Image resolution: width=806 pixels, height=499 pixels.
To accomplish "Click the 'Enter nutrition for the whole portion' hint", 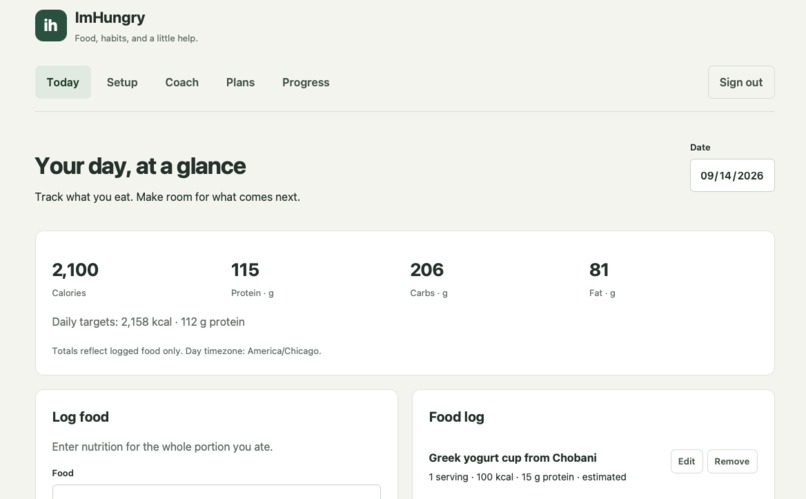I will pyautogui.click(x=162, y=447).
